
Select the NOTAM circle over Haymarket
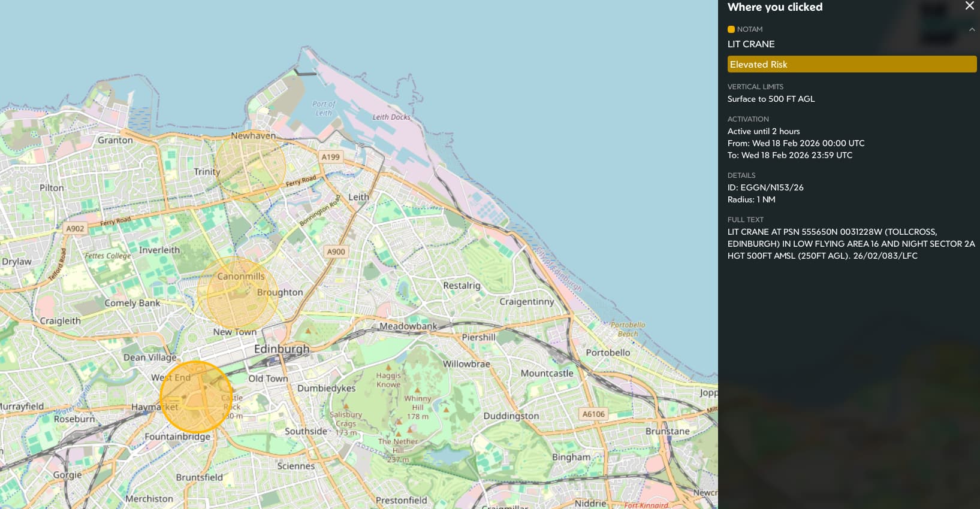pos(196,396)
